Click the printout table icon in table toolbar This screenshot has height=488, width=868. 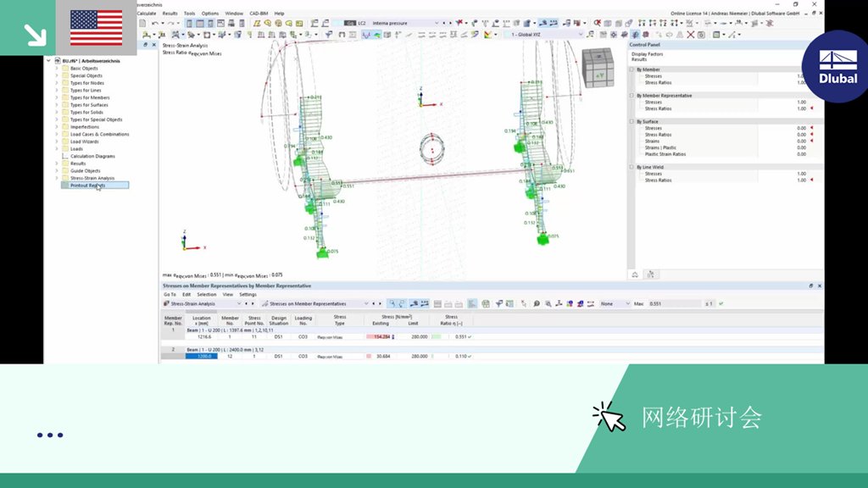pos(509,303)
